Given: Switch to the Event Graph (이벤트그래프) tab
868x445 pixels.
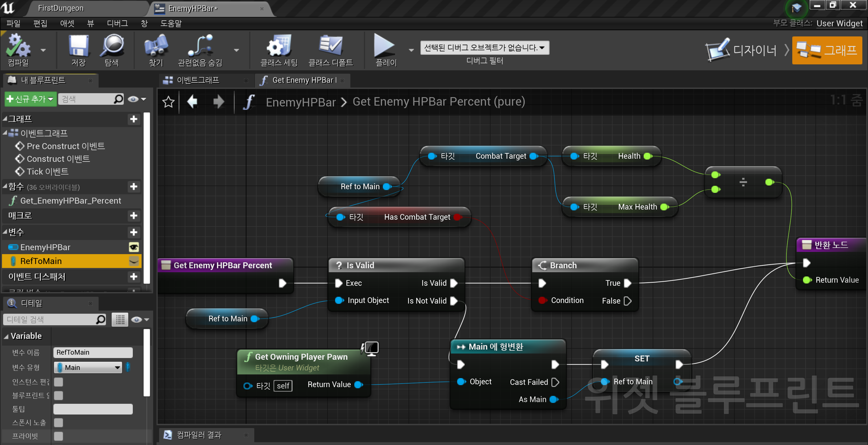Looking at the screenshot, I should coord(198,80).
